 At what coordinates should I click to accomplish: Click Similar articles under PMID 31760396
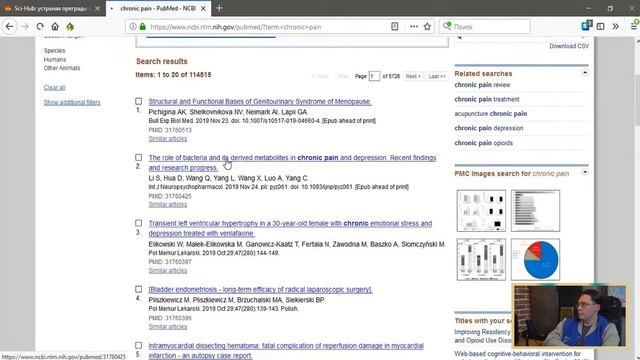pos(168,327)
